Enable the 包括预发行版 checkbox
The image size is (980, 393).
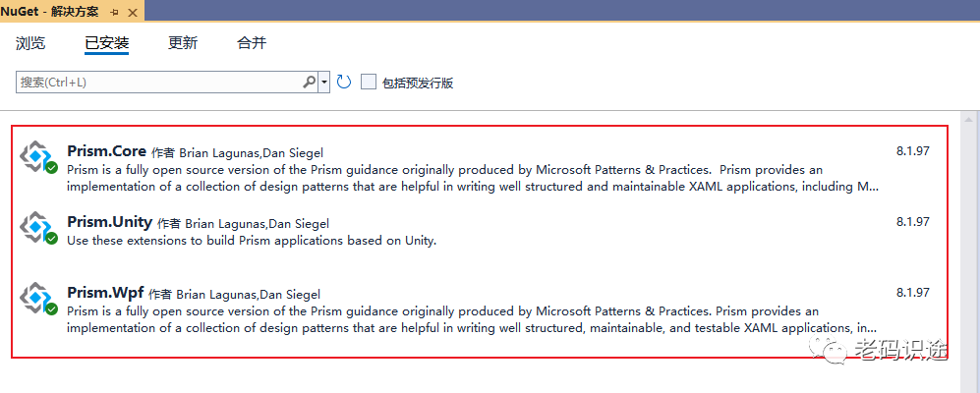pos(369,82)
